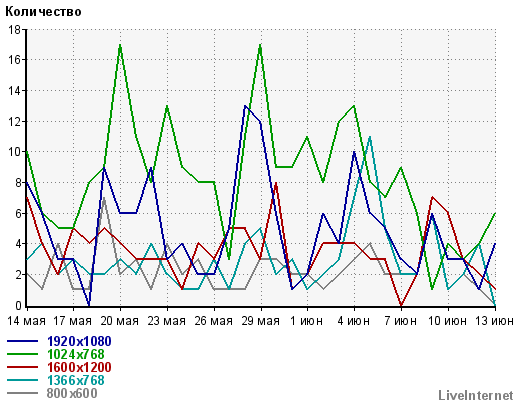Click the red zero point at 7 июн
The height and width of the screenshot is (405, 520).
click(x=401, y=305)
